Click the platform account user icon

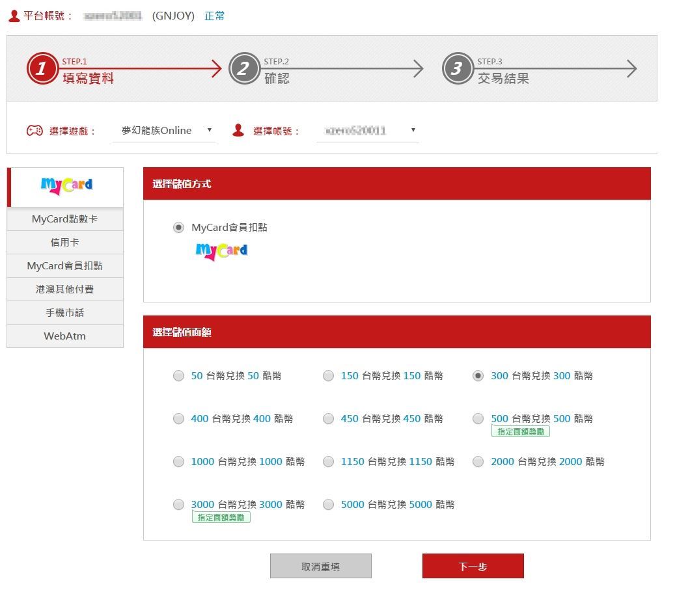pyautogui.click(x=14, y=16)
